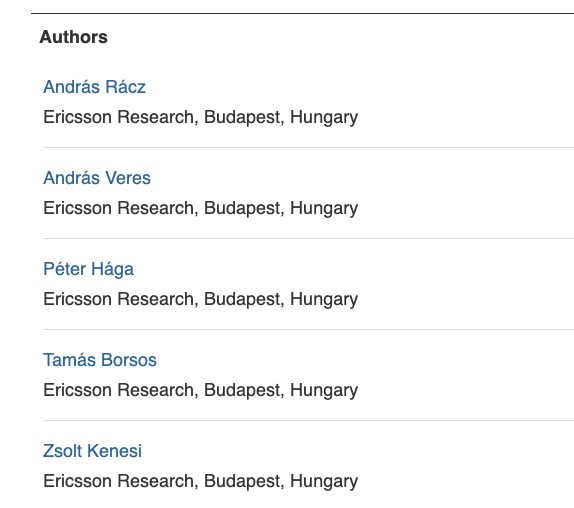Open Péter Hága author profile link
This screenshot has height=508, width=574.
click(x=88, y=269)
